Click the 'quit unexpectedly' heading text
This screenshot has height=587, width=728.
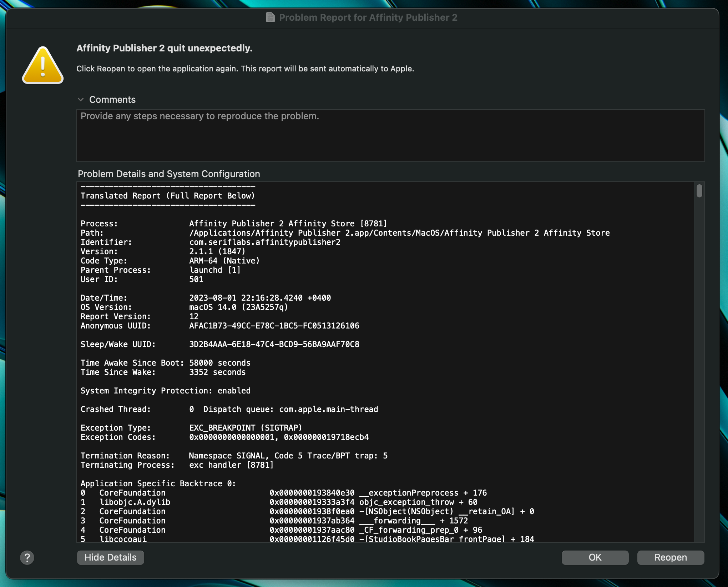coord(165,48)
